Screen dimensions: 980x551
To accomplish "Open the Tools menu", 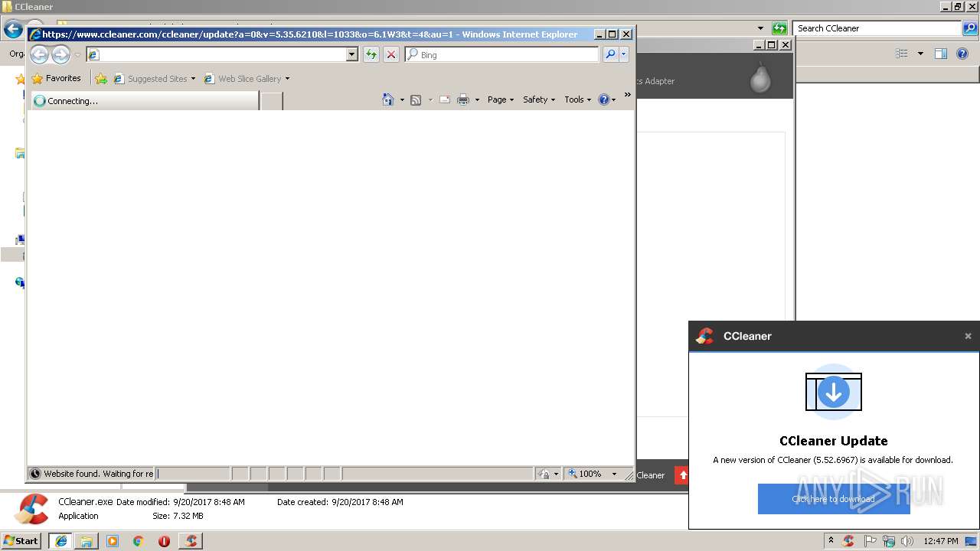I will click(578, 99).
